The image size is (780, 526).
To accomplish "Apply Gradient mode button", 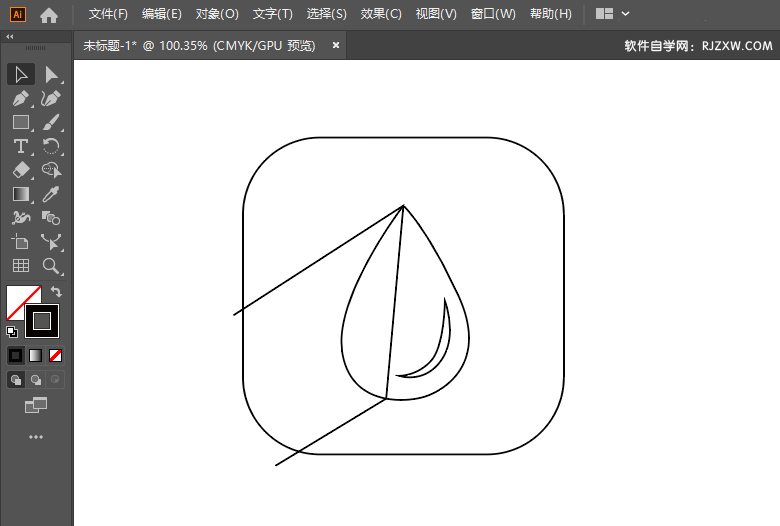I will tap(35, 355).
